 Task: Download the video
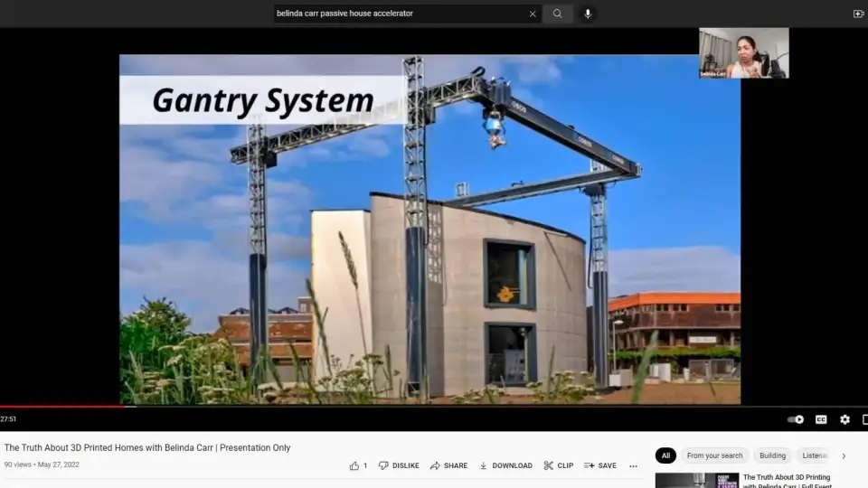[x=505, y=465]
